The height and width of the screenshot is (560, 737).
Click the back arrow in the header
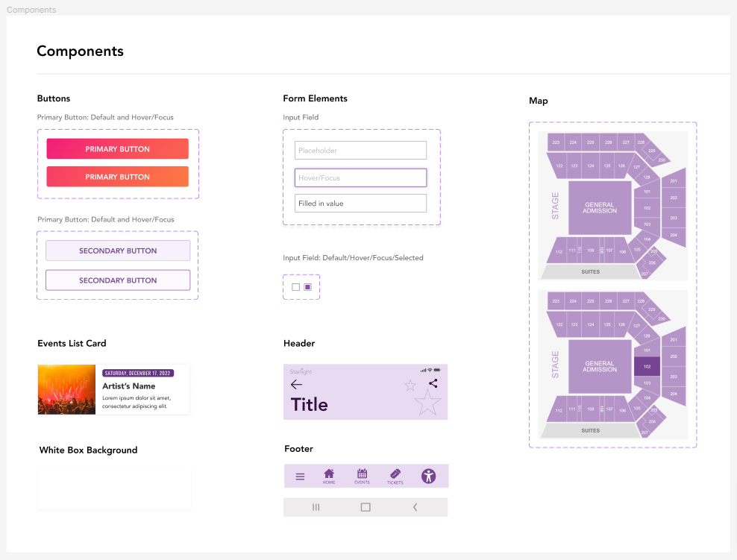pos(296,385)
